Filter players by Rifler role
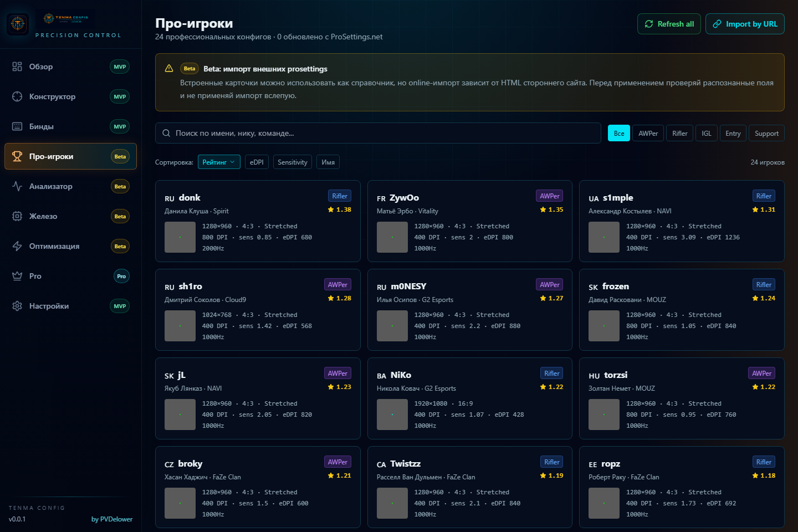The height and width of the screenshot is (532, 798). [679, 134]
